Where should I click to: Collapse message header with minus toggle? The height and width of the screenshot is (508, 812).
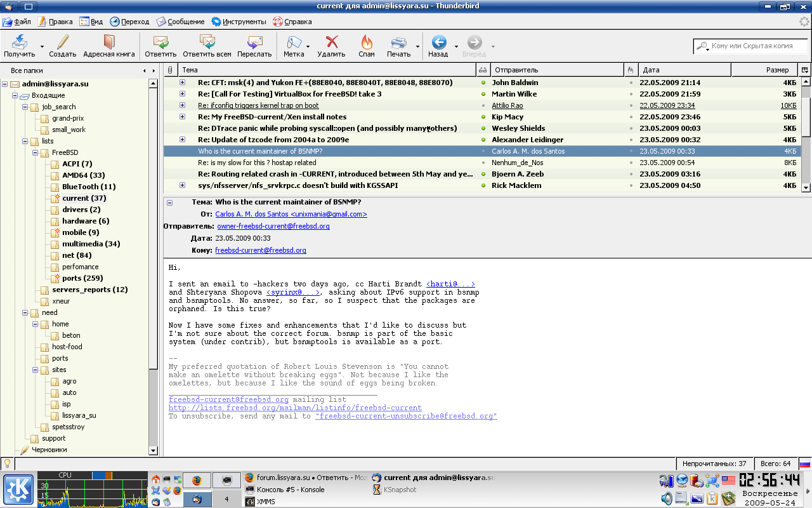(169, 203)
